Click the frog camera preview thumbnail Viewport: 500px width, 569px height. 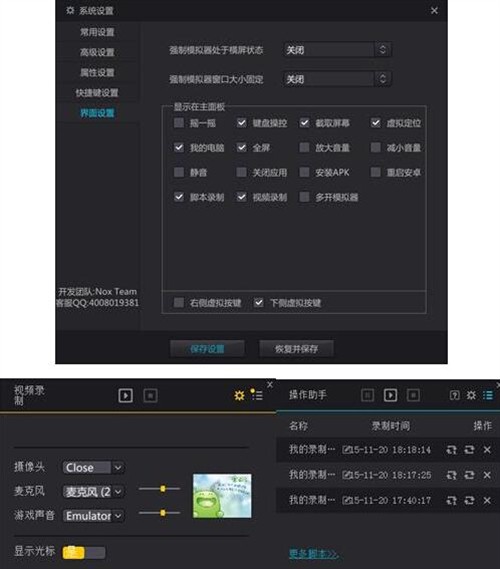tap(222, 496)
